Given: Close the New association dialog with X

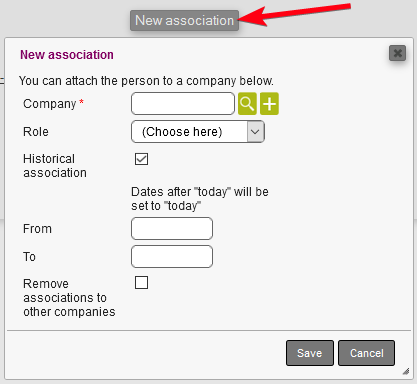Looking at the screenshot, I should (x=397, y=53).
